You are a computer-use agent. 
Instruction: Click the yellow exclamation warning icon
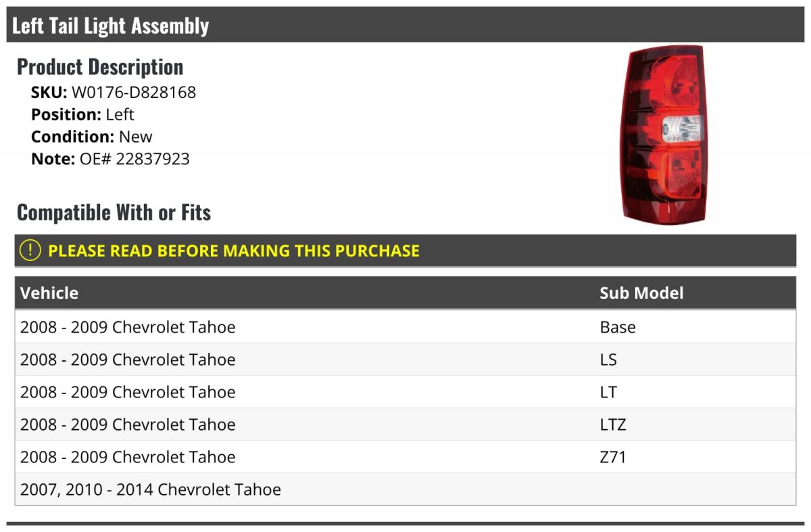tap(30, 251)
